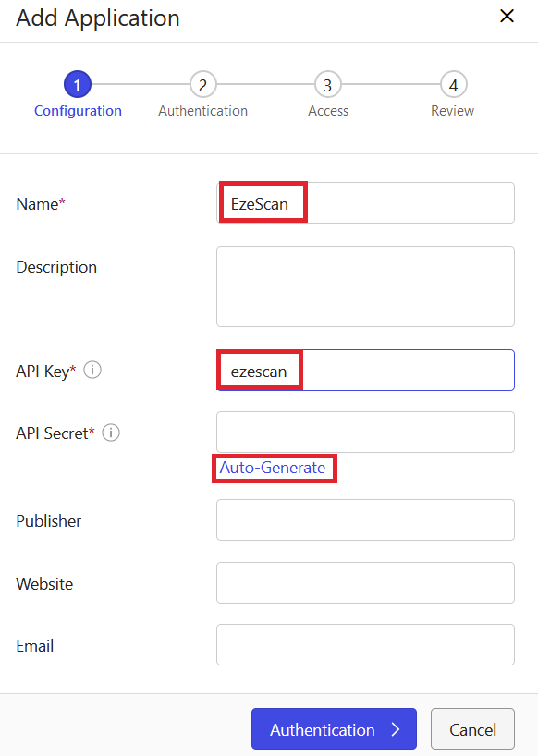Image resolution: width=538 pixels, height=756 pixels.
Task: Click Auto-Generate link for API Secret
Action: tap(273, 468)
